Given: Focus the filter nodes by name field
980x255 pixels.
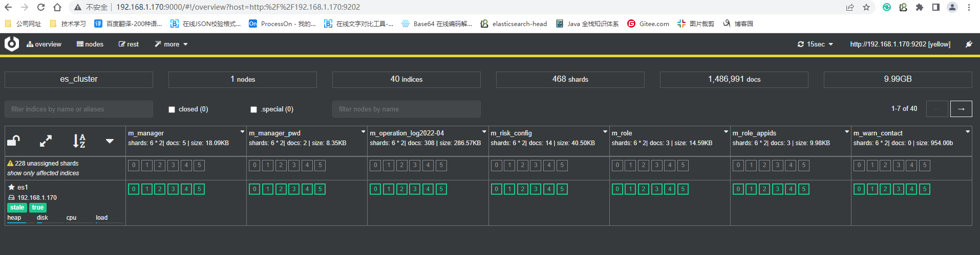Looking at the screenshot, I should [407, 109].
